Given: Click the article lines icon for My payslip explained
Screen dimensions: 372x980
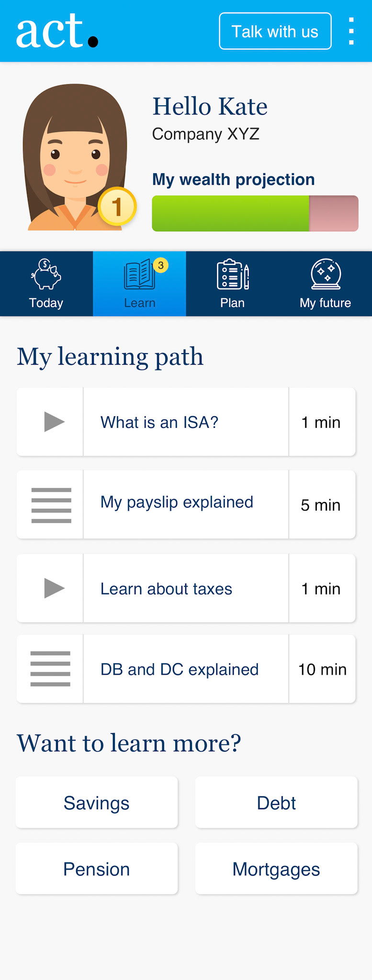Looking at the screenshot, I should pyautogui.click(x=51, y=505).
